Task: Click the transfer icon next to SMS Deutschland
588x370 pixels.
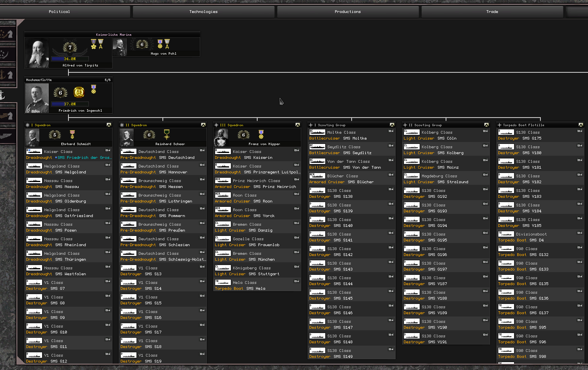Action: tap(202, 150)
